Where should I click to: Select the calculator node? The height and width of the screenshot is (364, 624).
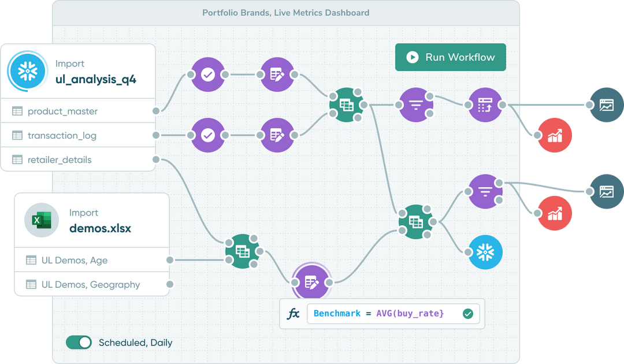(485, 105)
